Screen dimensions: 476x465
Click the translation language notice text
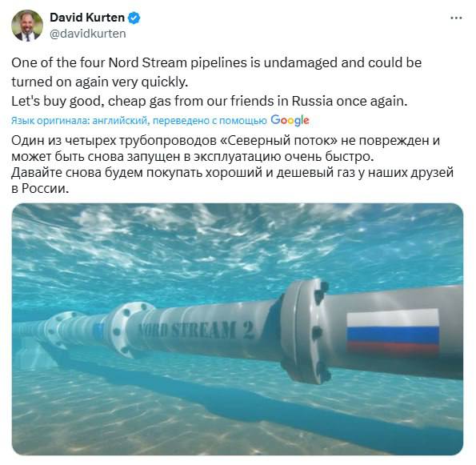pyautogui.click(x=138, y=121)
